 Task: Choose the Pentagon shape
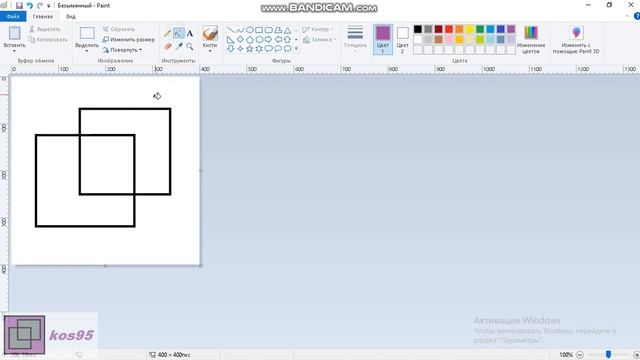tap(249, 40)
